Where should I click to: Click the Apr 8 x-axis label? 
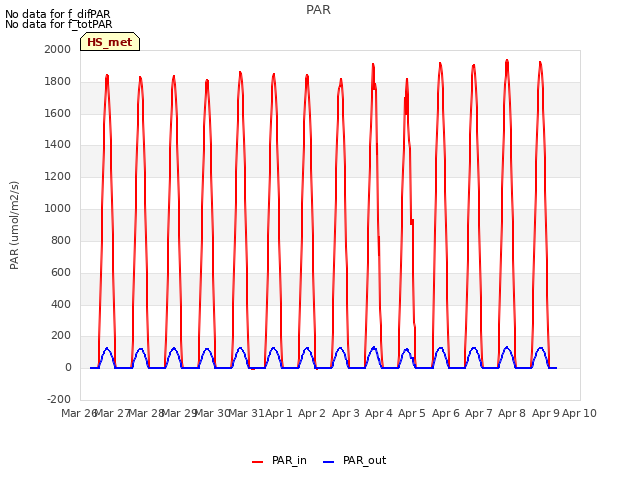click(x=512, y=413)
